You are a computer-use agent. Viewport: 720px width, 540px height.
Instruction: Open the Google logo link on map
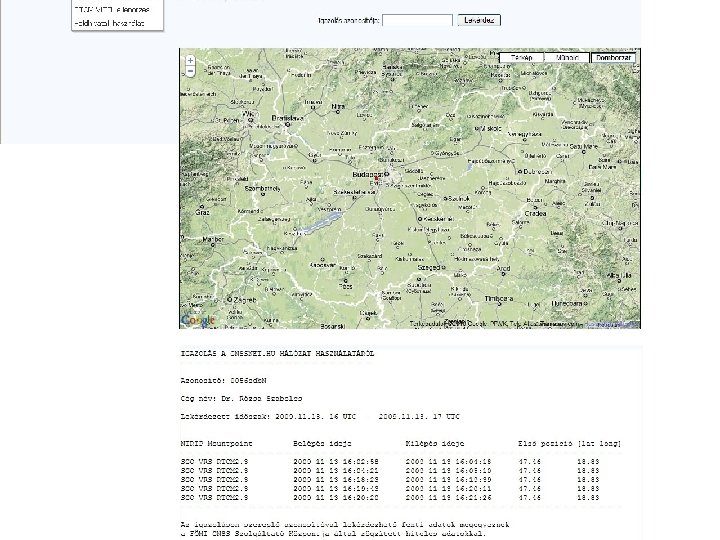click(x=198, y=320)
